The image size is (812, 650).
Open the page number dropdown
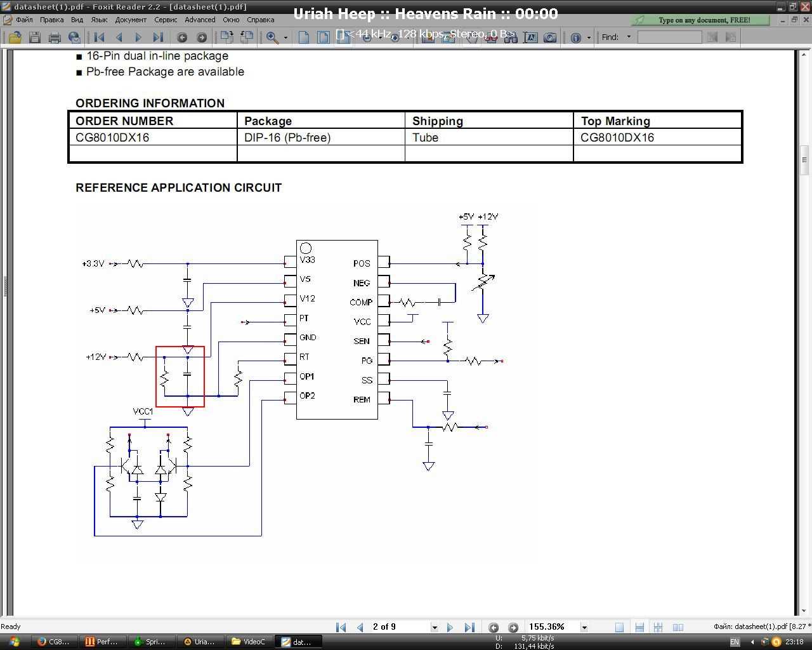(x=435, y=627)
